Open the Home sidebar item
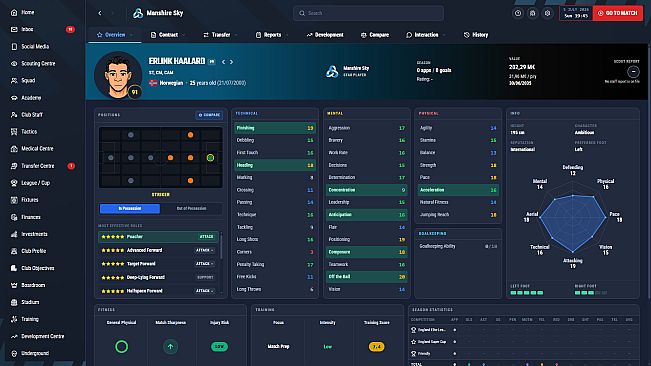651x366 pixels. [x=27, y=12]
